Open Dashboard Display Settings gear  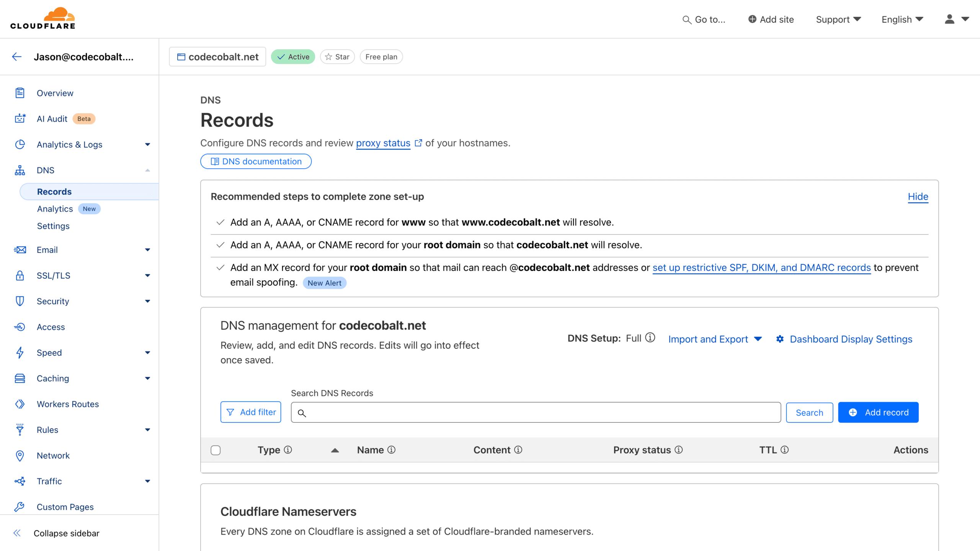click(780, 339)
